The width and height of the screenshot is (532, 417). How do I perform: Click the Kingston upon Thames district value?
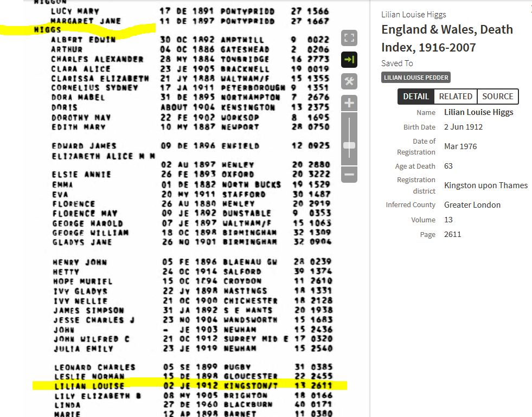pos(485,185)
